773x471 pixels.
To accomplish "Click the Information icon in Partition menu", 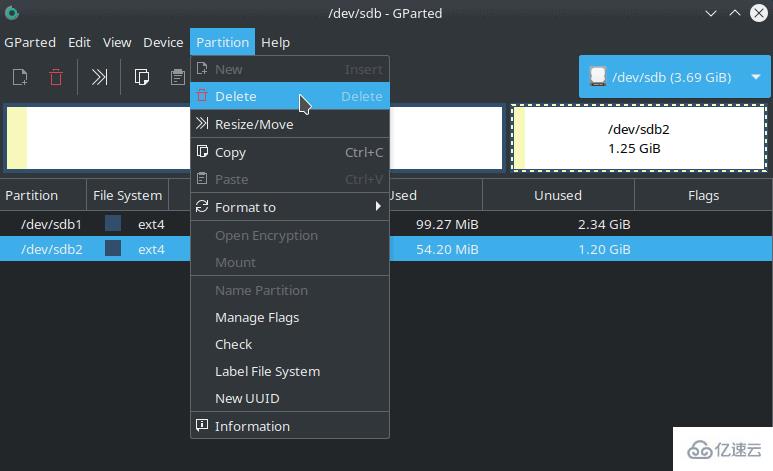I will [x=202, y=425].
